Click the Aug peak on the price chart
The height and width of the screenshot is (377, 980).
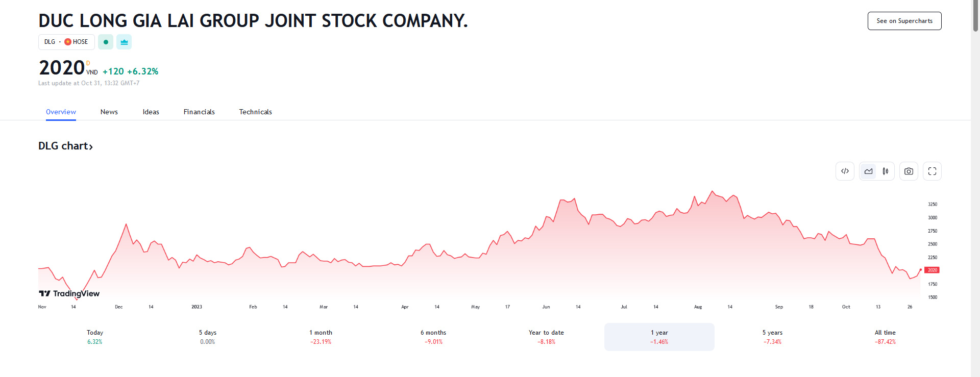pyautogui.click(x=713, y=191)
